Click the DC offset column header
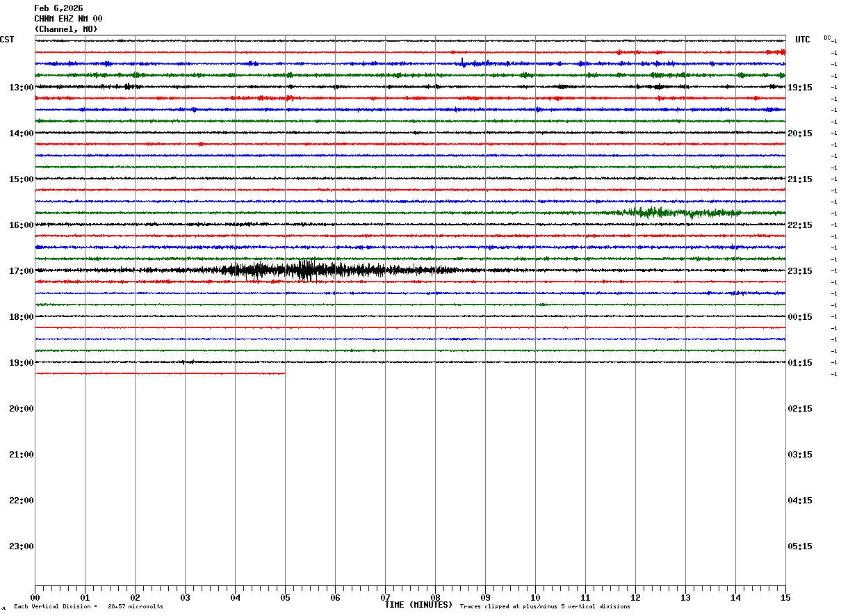841x616 pixels. point(828,38)
